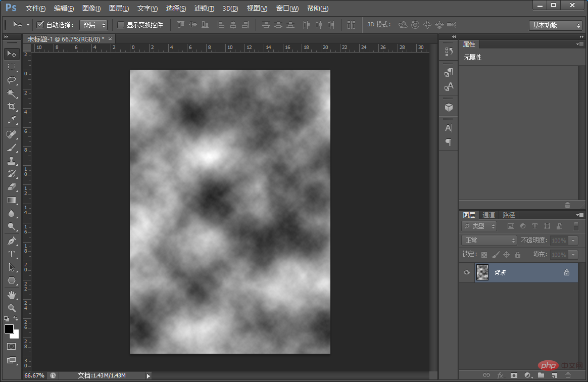The height and width of the screenshot is (382, 588).
Task: Select the Gradient tool
Action: [12, 200]
